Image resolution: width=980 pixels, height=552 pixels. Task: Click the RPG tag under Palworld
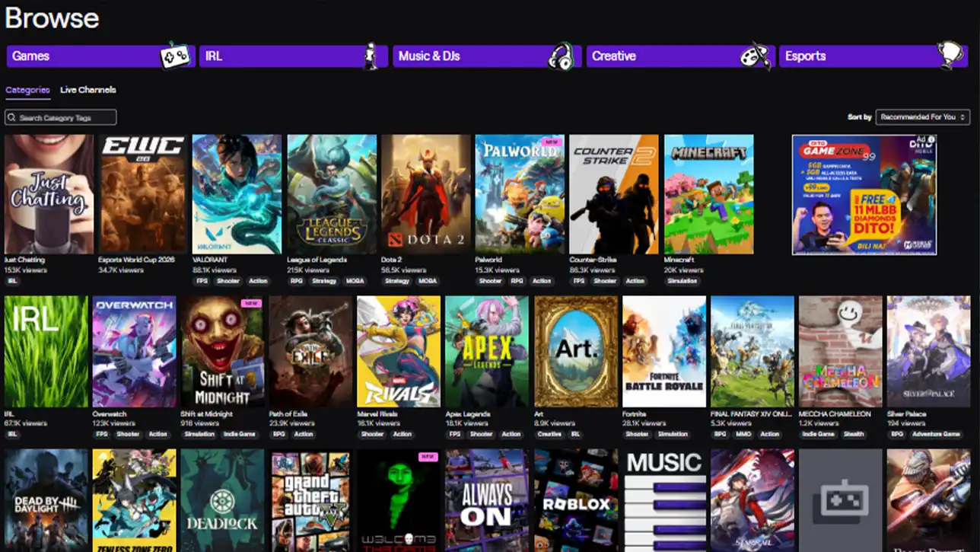click(x=517, y=281)
